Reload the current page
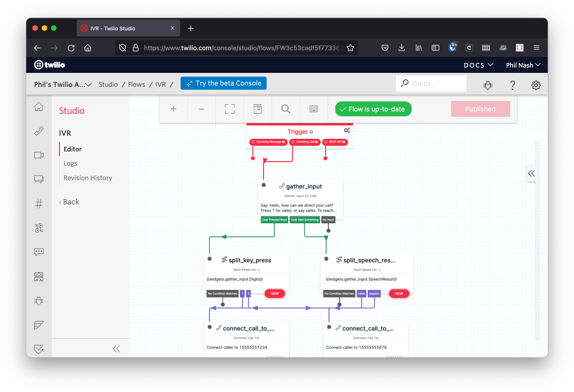The image size is (574, 392). click(71, 48)
